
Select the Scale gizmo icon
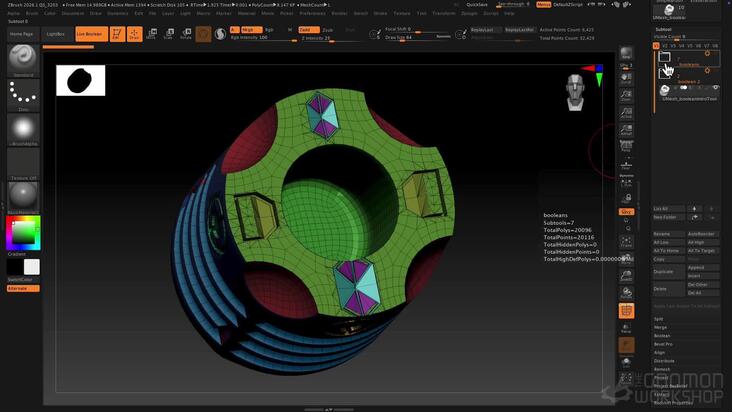click(169, 34)
